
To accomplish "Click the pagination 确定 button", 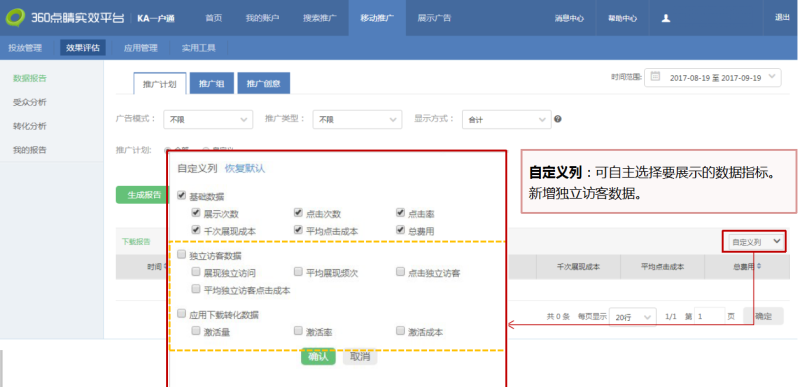I will click(763, 316).
